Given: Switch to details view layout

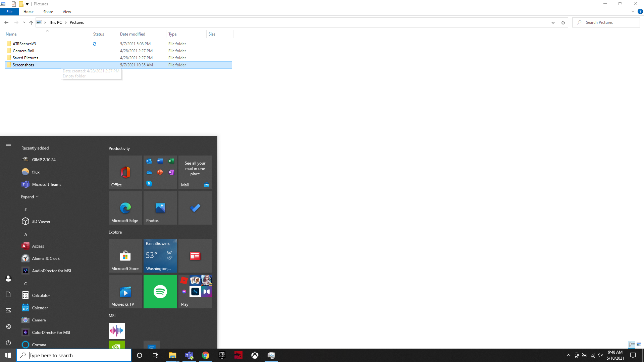Looking at the screenshot, I should (632, 345).
